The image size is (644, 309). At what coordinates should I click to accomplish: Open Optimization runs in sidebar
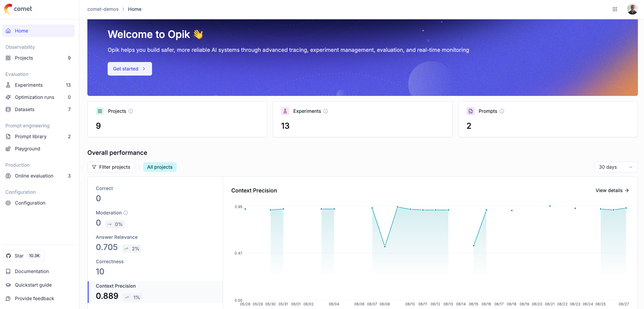(38, 97)
